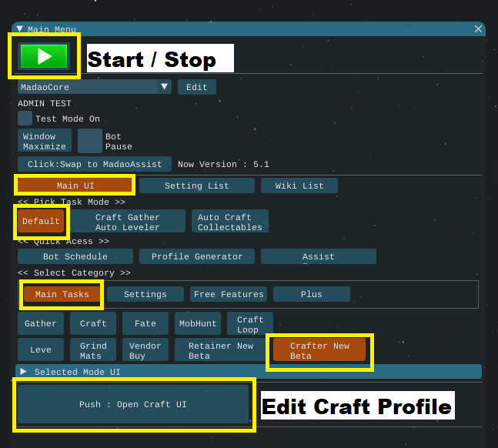Select Craft Gather Auto Leveler mode
Viewport: 498px width, 448px height.
[x=128, y=222]
